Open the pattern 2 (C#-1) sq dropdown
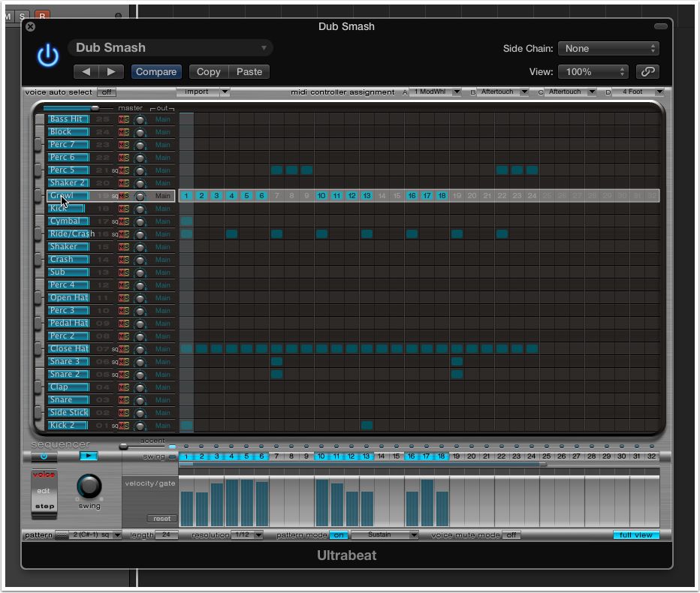700x593 pixels. coord(95,534)
